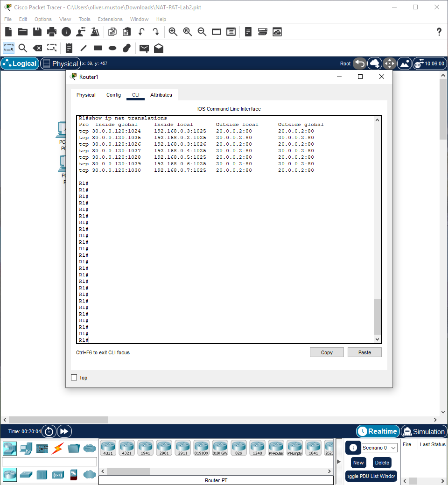This screenshot has width=448, height=485.
Task: Select the Network Devices category icon
Action: [x=10, y=448]
